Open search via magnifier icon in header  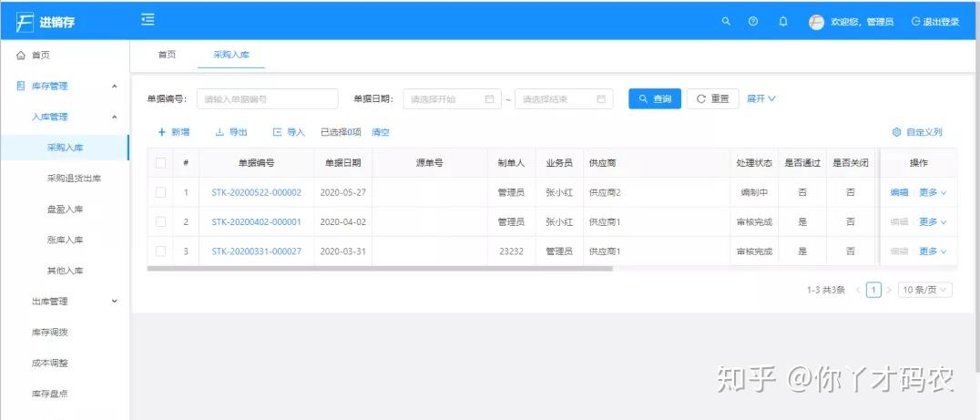click(x=726, y=21)
